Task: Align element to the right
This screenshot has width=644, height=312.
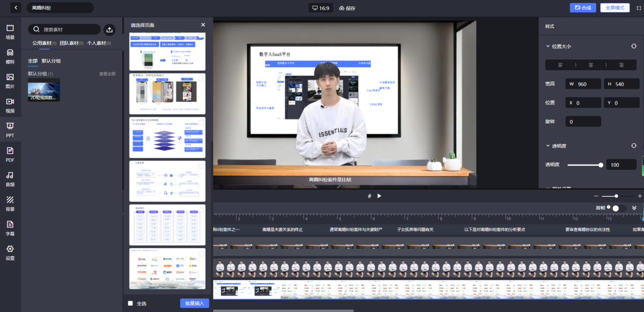Action: (x=621, y=65)
